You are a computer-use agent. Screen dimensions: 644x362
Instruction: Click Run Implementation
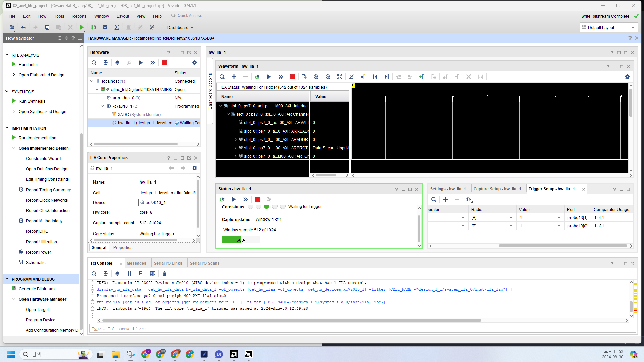coord(38,138)
